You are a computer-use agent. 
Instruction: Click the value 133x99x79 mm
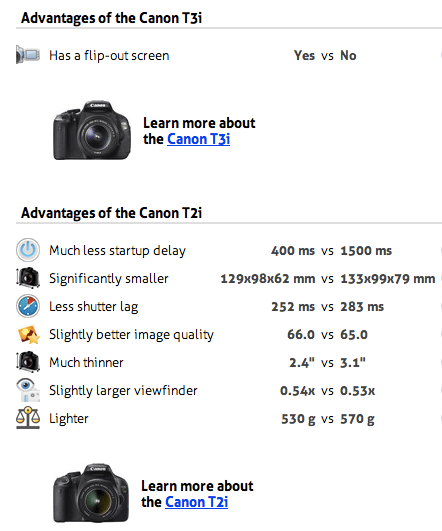tap(388, 279)
